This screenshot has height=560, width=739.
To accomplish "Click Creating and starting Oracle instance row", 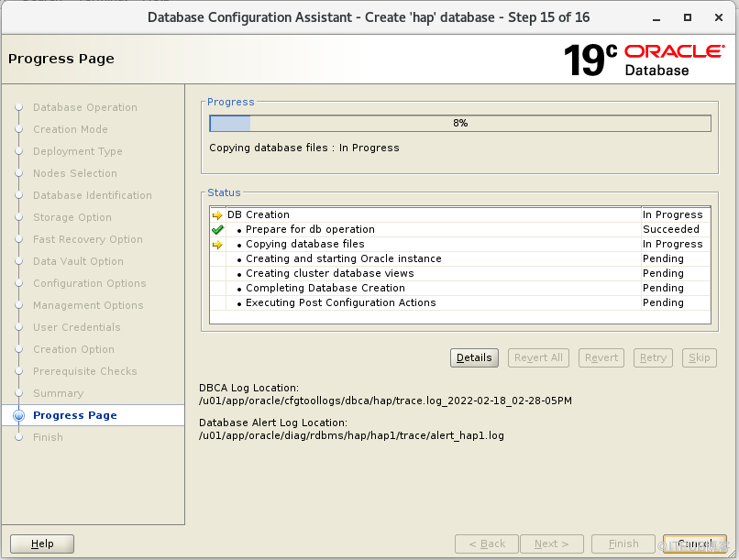I will [460, 258].
